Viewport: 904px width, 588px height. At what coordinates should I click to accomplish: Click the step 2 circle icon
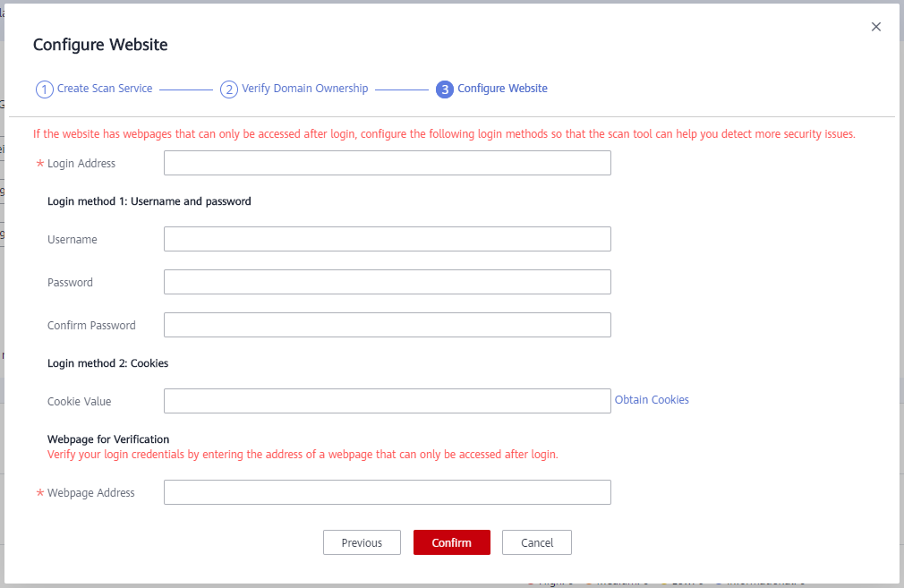click(x=229, y=89)
